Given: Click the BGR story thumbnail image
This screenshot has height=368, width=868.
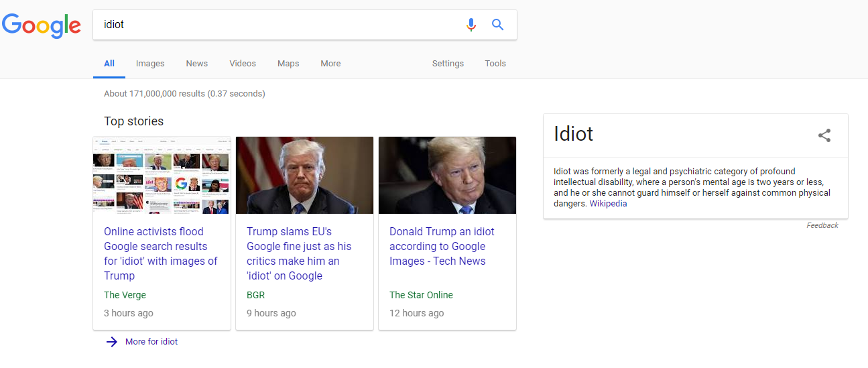Looking at the screenshot, I should [304, 176].
